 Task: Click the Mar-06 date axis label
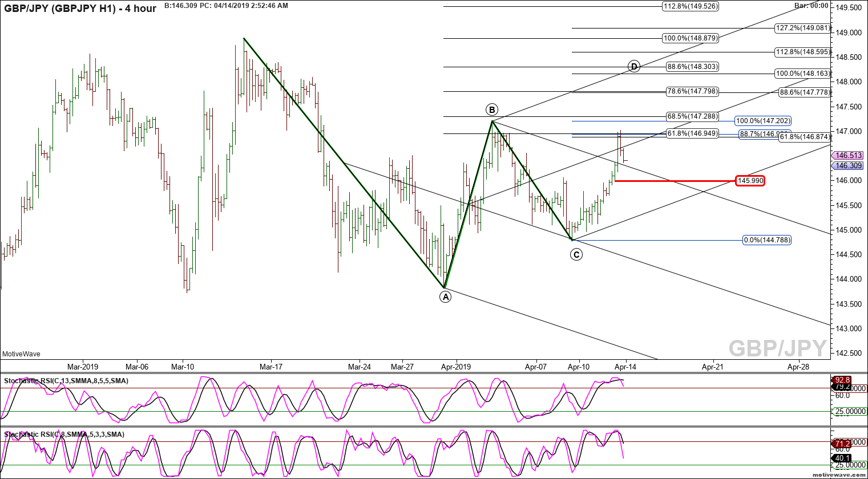point(137,367)
